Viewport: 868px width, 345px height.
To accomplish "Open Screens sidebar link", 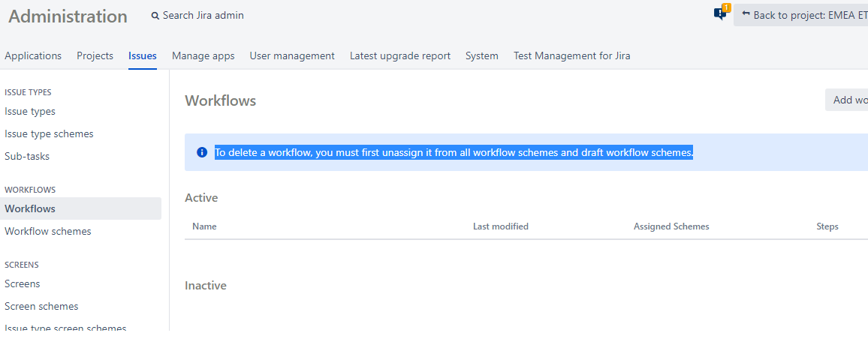I will pos(22,283).
